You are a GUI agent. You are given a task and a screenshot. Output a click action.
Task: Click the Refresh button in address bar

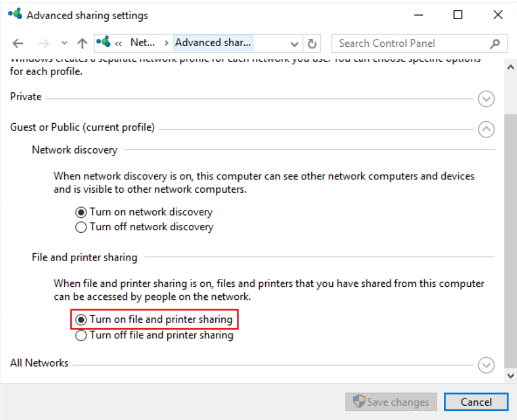[x=312, y=43]
